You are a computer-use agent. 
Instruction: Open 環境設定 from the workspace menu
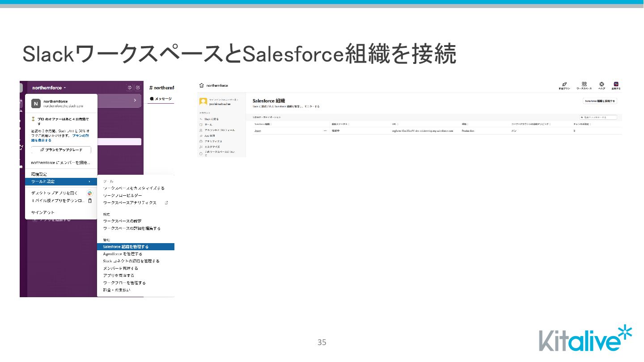[x=39, y=174]
